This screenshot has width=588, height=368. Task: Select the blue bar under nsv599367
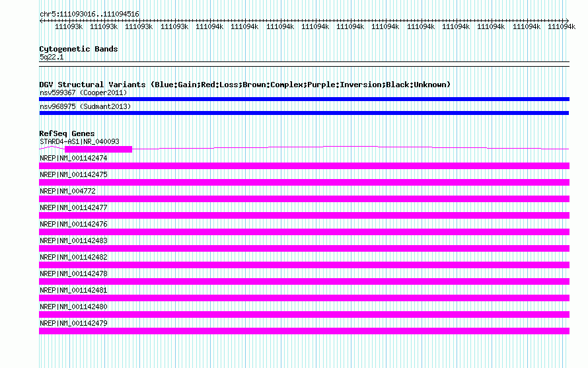click(x=304, y=99)
